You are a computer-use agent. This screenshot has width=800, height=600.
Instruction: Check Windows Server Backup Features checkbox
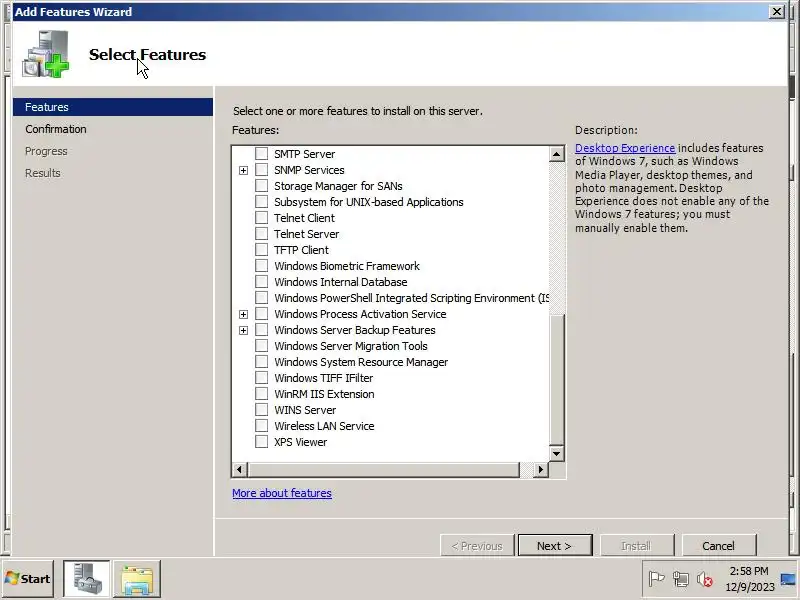pos(261,330)
